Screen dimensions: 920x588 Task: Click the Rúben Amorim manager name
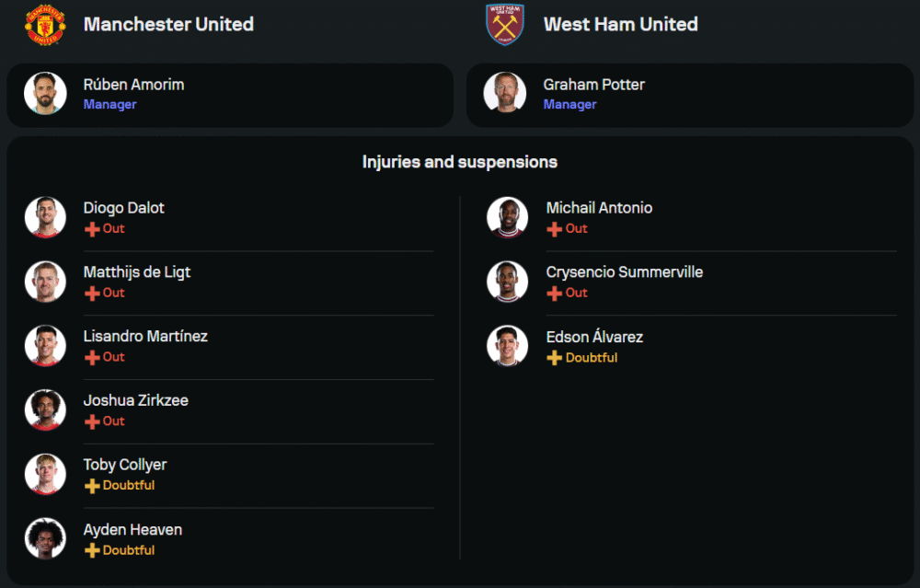tap(133, 85)
